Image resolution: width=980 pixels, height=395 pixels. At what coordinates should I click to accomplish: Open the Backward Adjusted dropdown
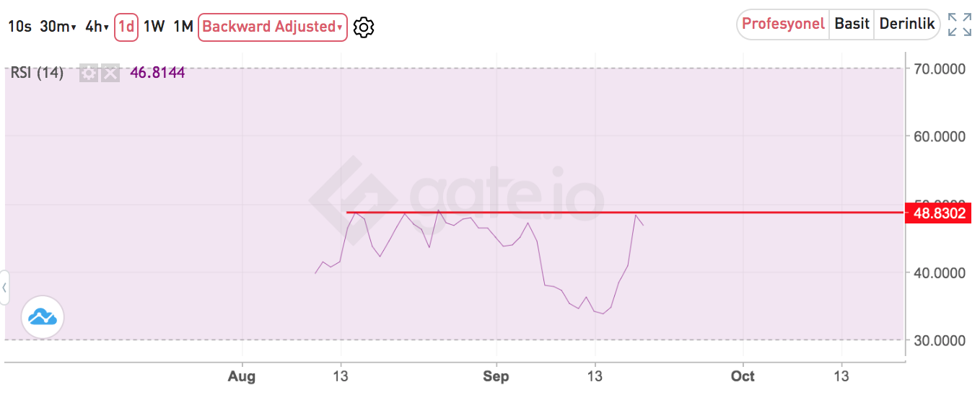tap(273, 27)
